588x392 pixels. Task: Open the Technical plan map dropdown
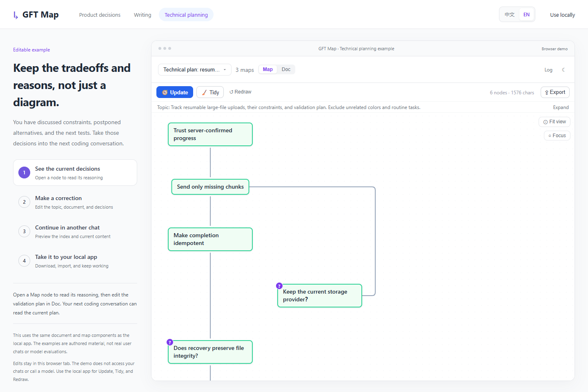[195, 70]
